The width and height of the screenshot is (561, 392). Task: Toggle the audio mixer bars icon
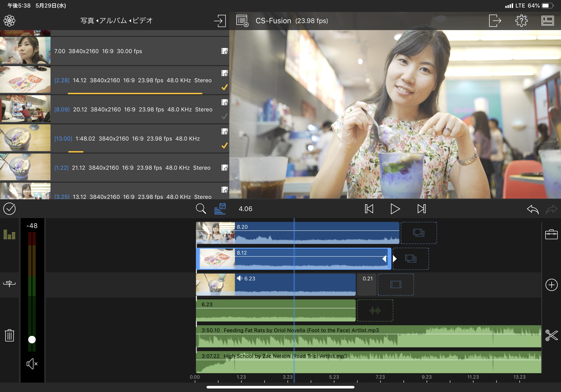point(9,235)
